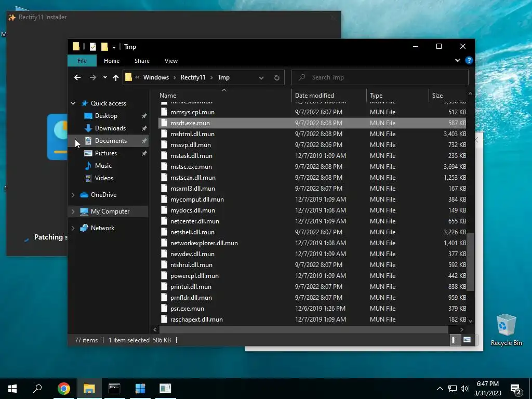Open Desktop in Quick access
This screenshot has width=532, height=399.
point(106,116)
